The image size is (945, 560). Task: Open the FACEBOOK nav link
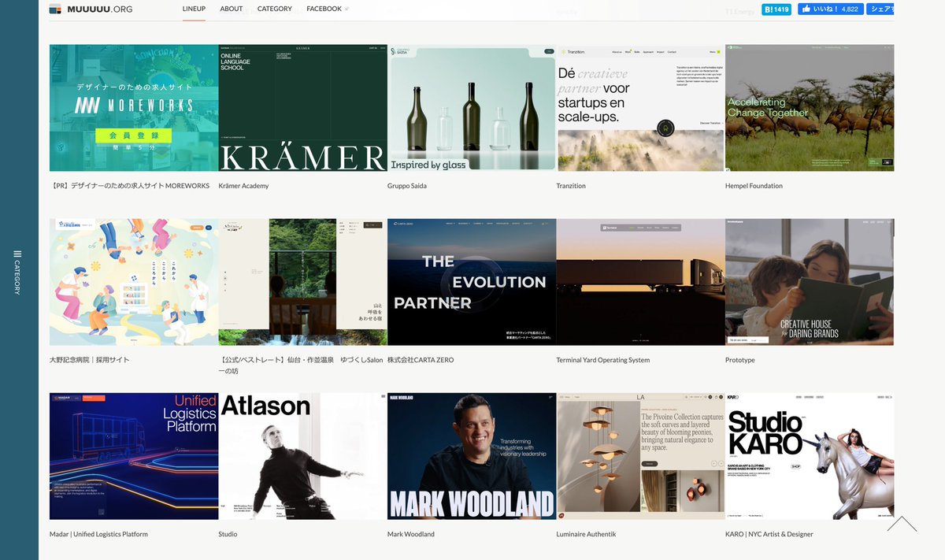tap(327, 9)
